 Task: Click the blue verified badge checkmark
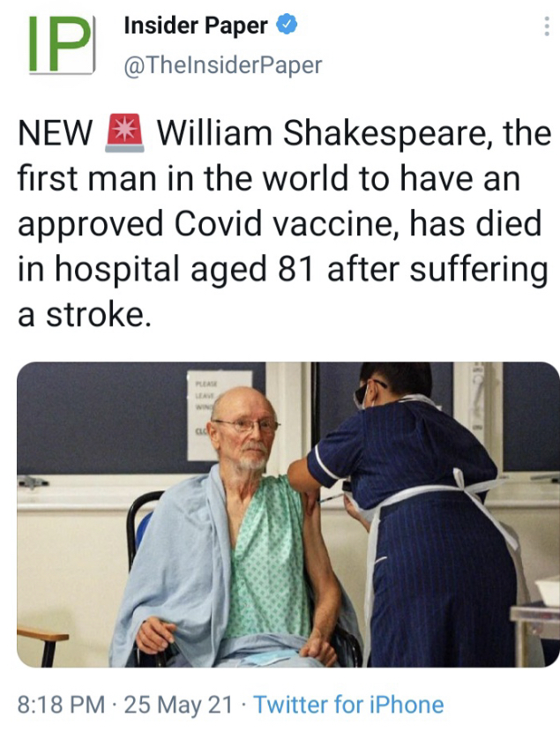pos(287,25)
